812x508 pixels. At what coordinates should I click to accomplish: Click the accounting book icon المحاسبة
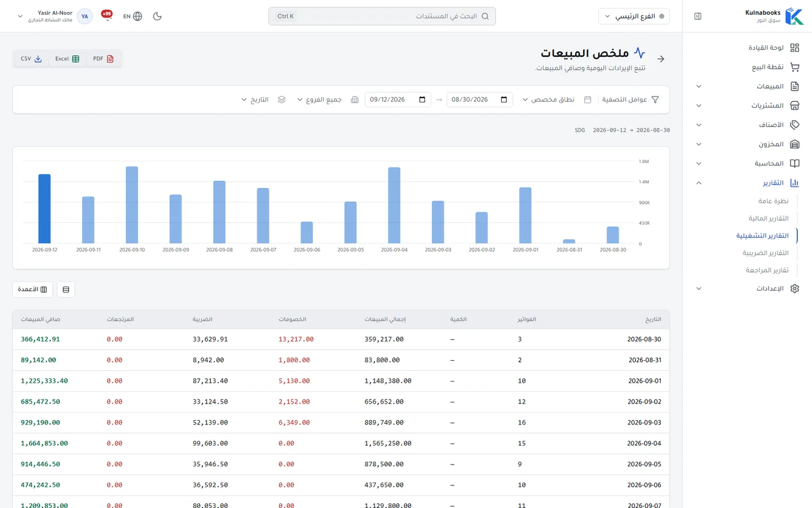[795, 164]
